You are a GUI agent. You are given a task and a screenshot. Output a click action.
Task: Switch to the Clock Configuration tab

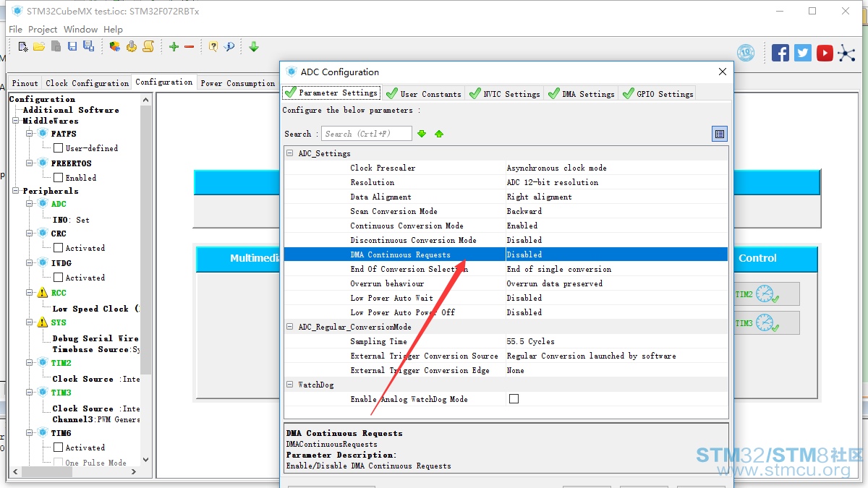click(x=87, y=83)
